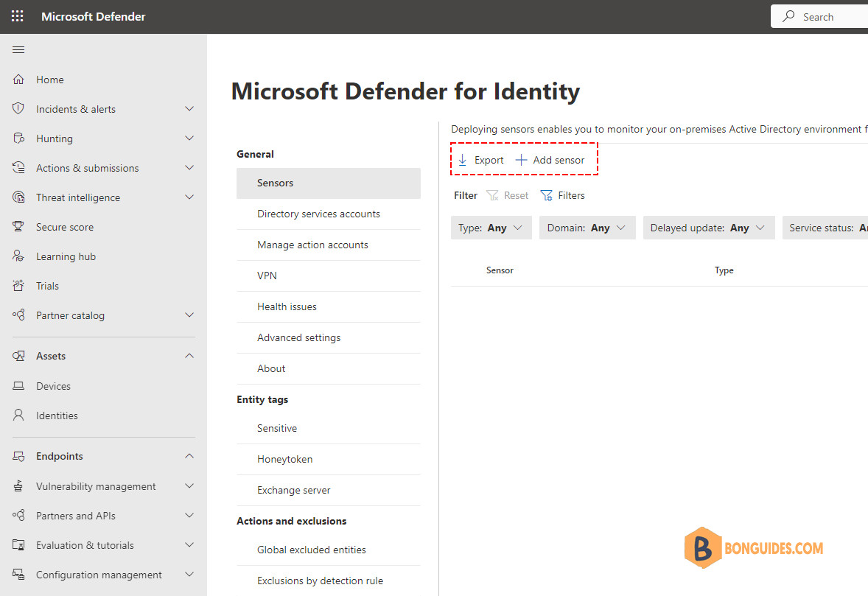Viewport: 868px width, 596px height.
Task: Open the Type: Any filter dropdown
Action: pyautogui.click(x=491, y=228)
